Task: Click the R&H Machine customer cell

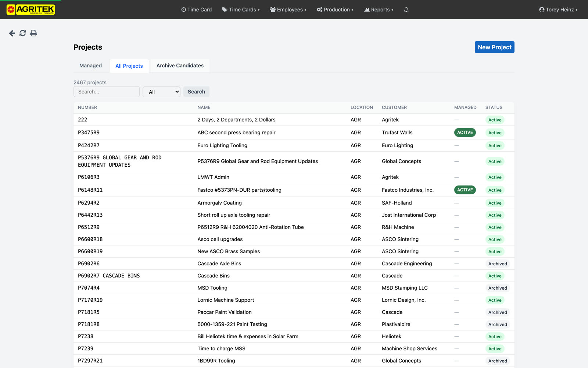Action: click(x=398, y=227)
